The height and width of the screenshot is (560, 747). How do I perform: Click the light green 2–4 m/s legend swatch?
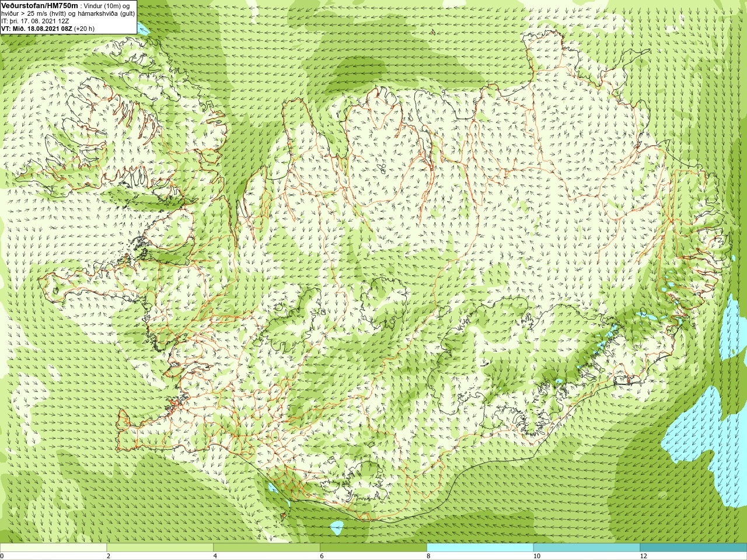tap(160, 548)
